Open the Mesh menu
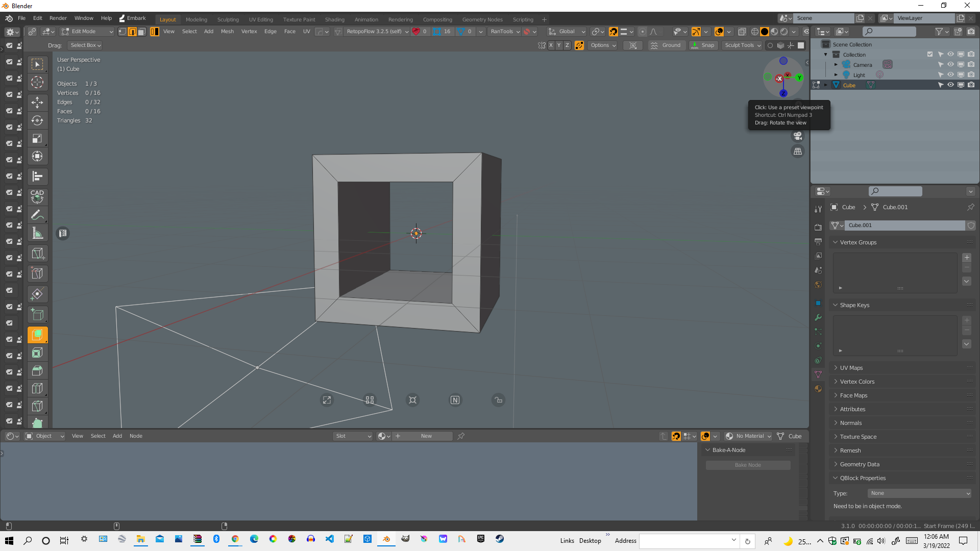980x551 pixels. click(227, 32)
